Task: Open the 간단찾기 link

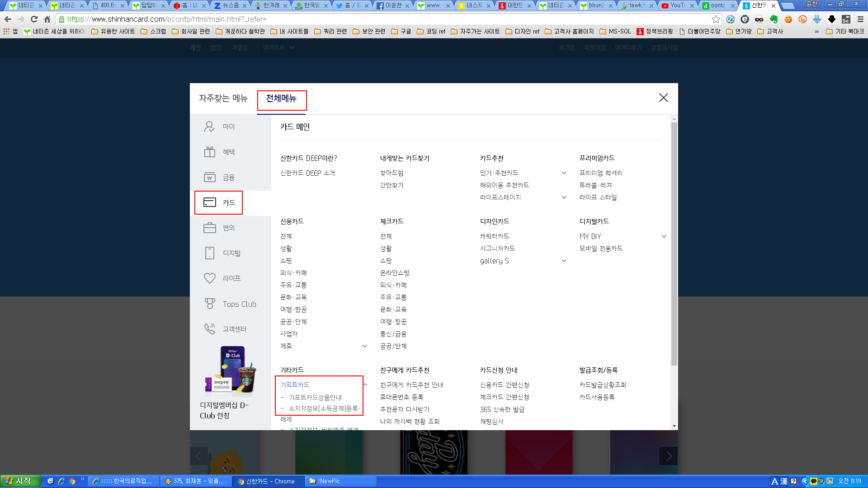Action: pos(392,185)
